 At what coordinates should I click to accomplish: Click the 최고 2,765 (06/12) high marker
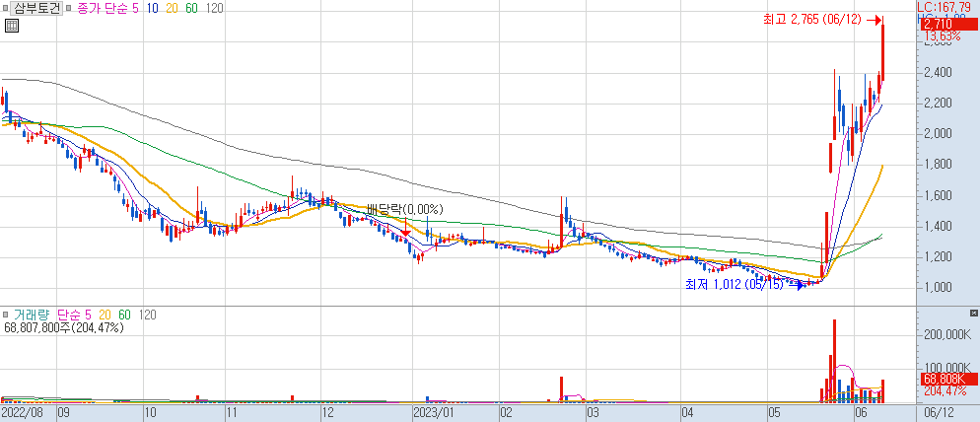point(813,20)
